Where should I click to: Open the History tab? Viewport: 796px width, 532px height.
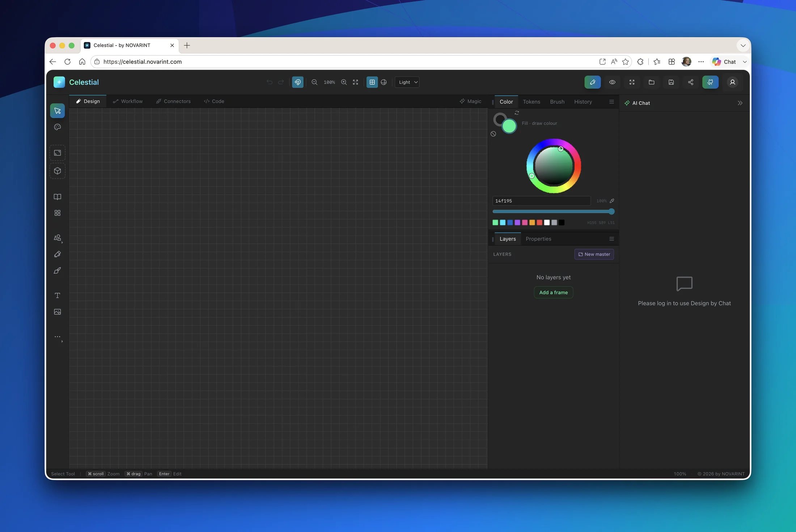[583, 102]
